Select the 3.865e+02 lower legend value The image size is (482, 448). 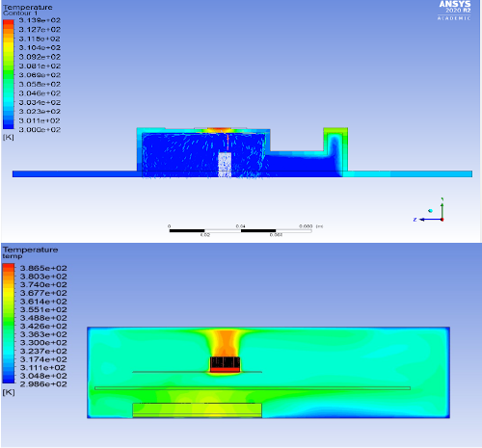pyautogui.click(x=43, y=268)
